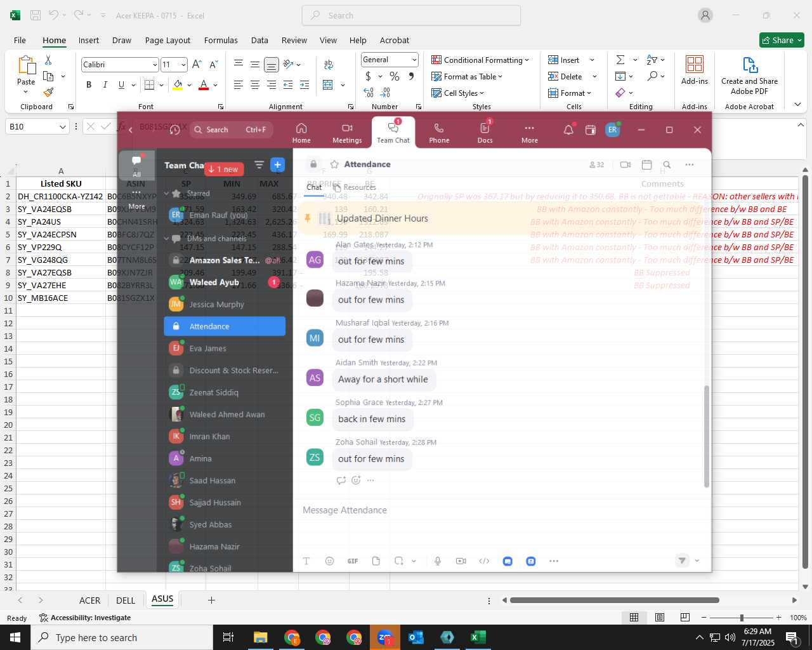Open the Waleed Ayub chat
The width and height of the screenshot is (812, 650).
click(225, 282)
